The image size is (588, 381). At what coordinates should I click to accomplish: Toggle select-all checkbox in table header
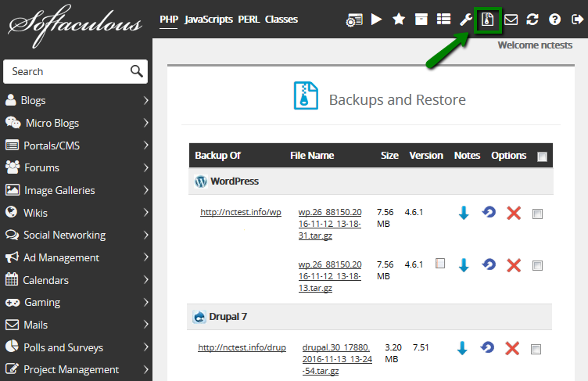[x=542, y=157]
